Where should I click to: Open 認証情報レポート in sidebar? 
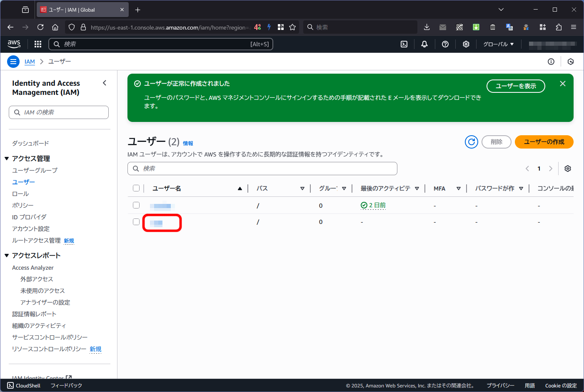pyautogui.click(x=34, y=314)
